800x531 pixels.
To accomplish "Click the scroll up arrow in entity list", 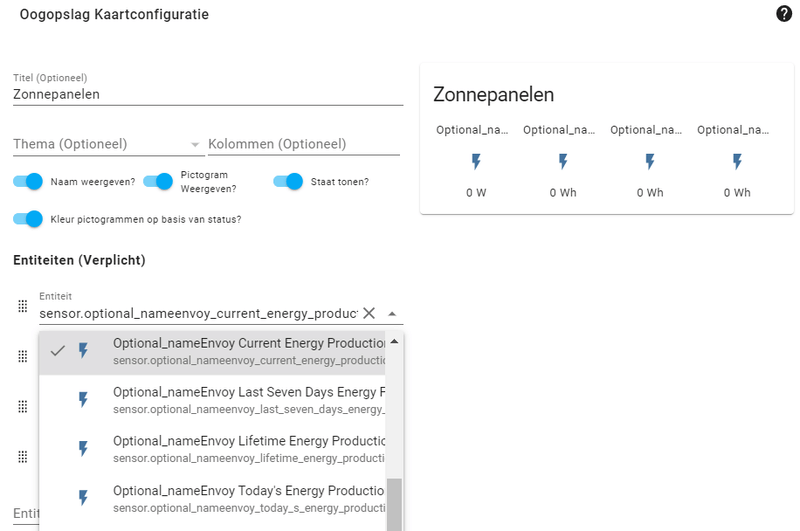I will [x=394, y=342].
